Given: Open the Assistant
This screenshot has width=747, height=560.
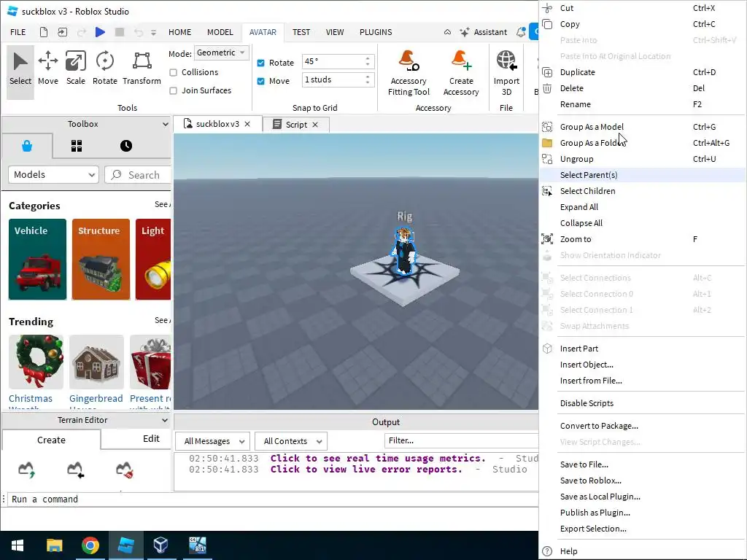Looking at the screenshot, I should click(x=484, y=32).
